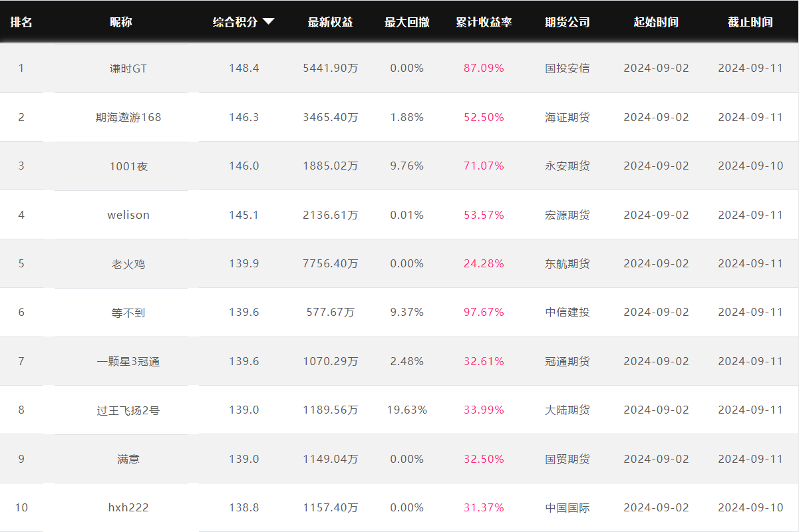799x532 pixels.
Task: Sort by the 综合积分 descending arrow
Action: pyautogui.click(x=269, y=22)
